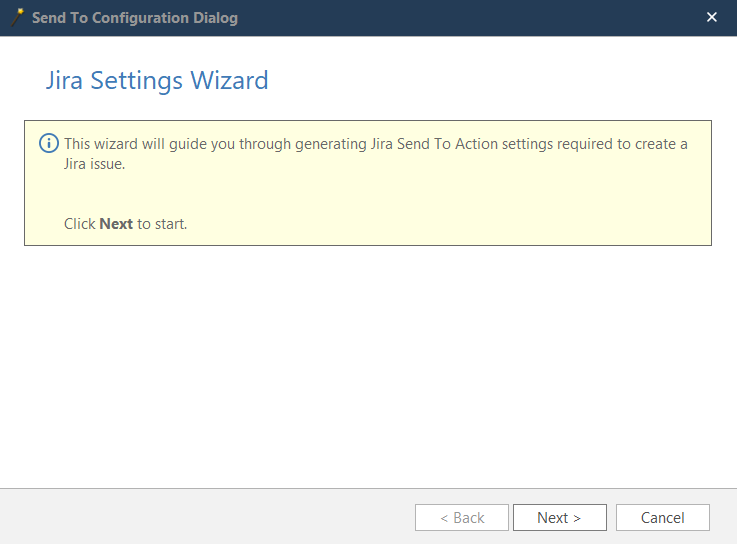Click the blue info circle icon

point(48,143)
